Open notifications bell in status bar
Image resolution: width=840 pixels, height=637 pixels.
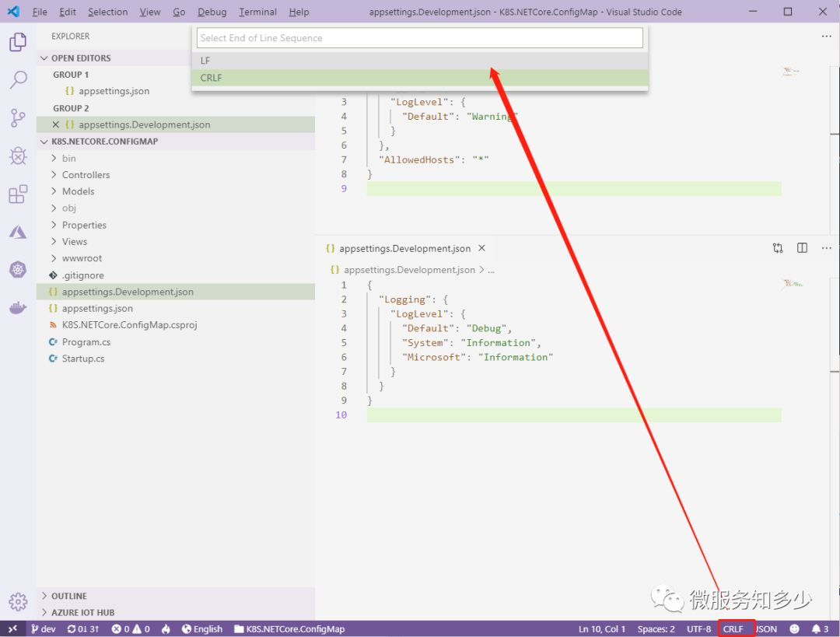821,629
